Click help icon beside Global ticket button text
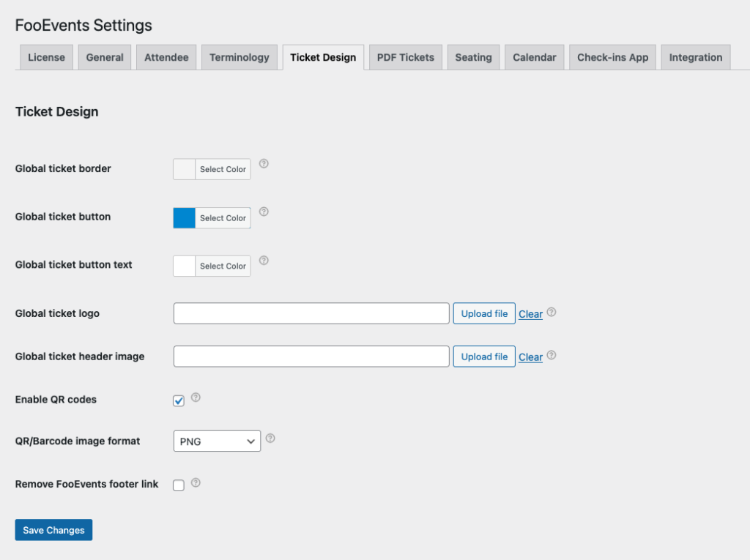Image resolution: width=750 pixels, height=560 pixels. pyautogui.click(x=264, y=261)
